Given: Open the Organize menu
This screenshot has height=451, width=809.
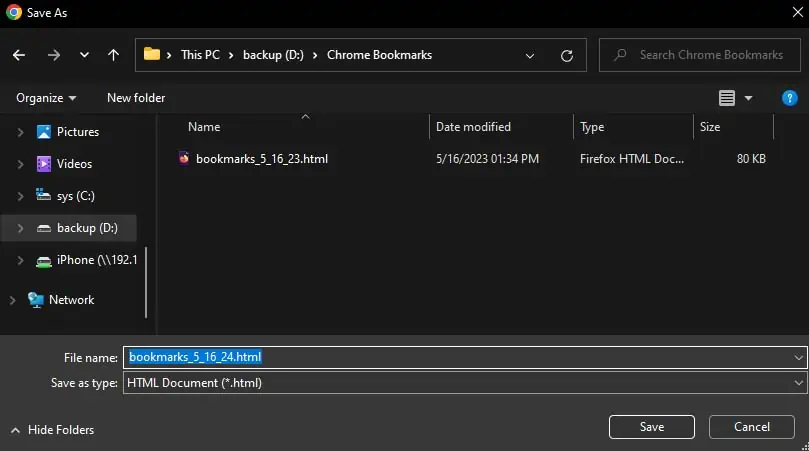Looking at the screenshot, I should [x=46, y=98].
